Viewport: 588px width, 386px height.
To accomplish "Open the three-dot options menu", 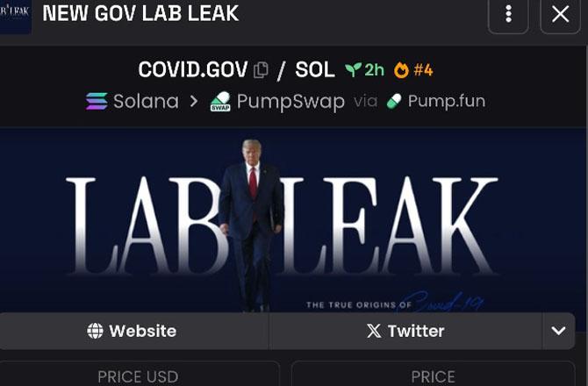I will 508,15.
